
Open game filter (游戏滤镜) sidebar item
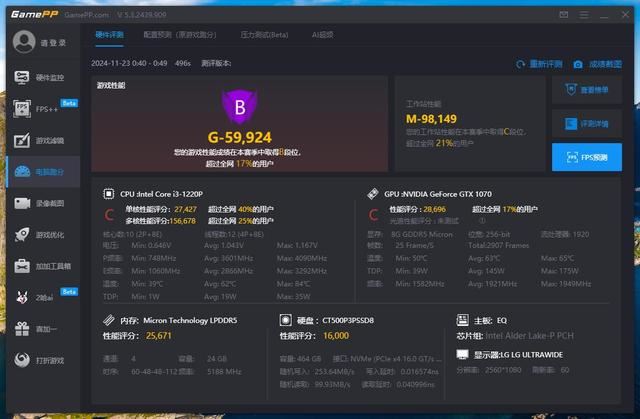[43, 140]
